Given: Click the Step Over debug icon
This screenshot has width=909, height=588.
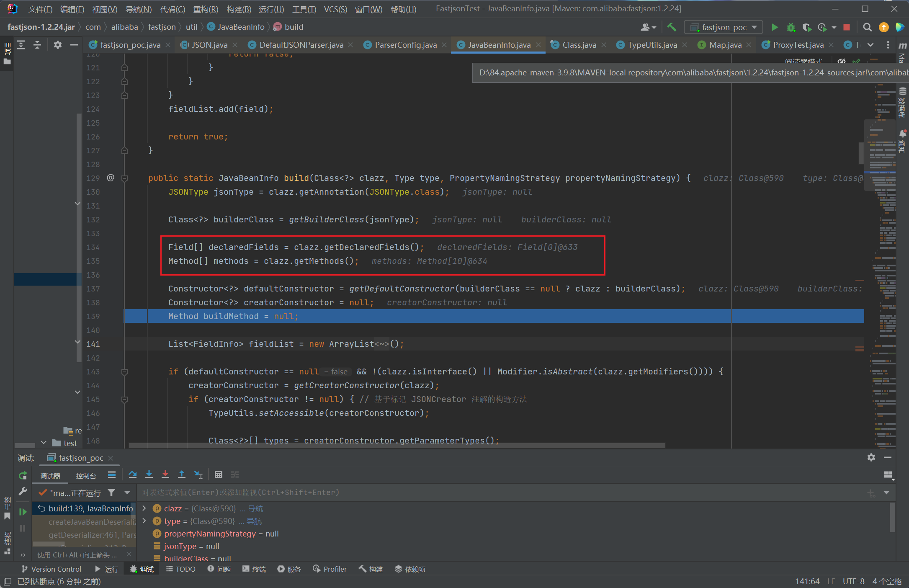Looking at the screenshot, I should tap(133, 475).
